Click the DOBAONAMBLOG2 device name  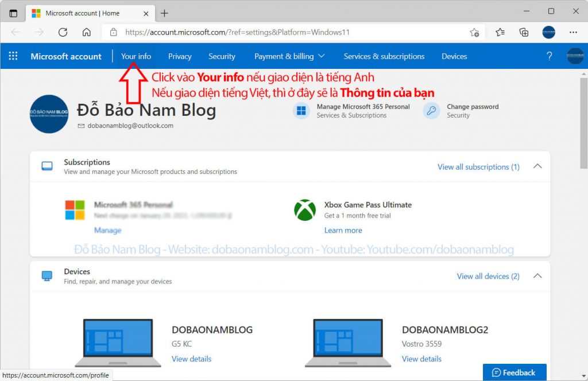pyautogui.click(x=445, y=330)
